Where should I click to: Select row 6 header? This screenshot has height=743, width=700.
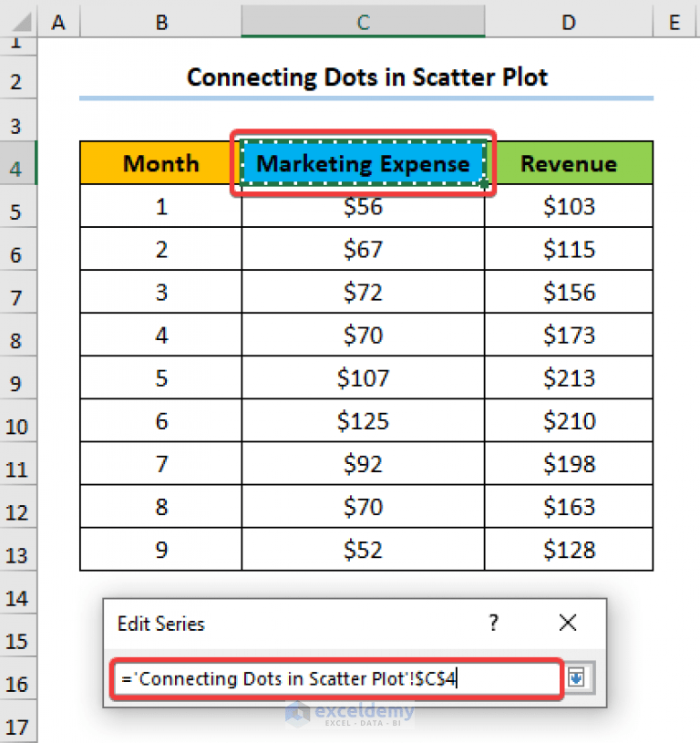[18, 249]
